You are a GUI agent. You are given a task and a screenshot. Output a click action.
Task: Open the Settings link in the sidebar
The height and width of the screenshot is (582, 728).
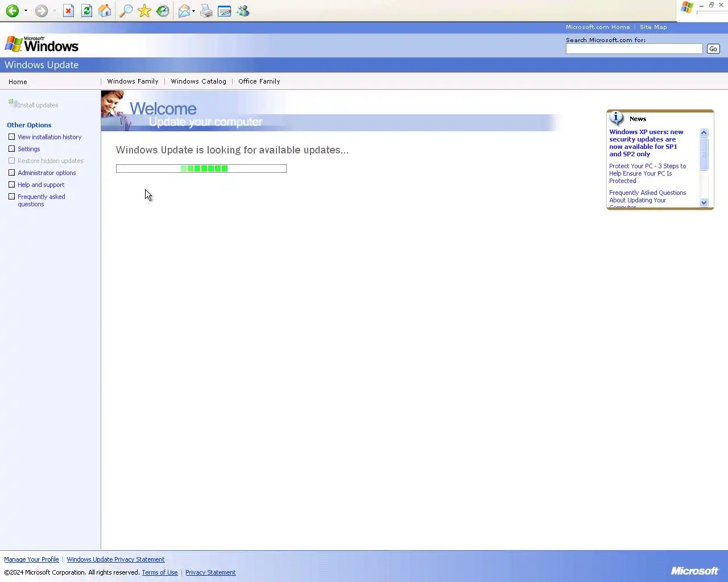point(29,149)
